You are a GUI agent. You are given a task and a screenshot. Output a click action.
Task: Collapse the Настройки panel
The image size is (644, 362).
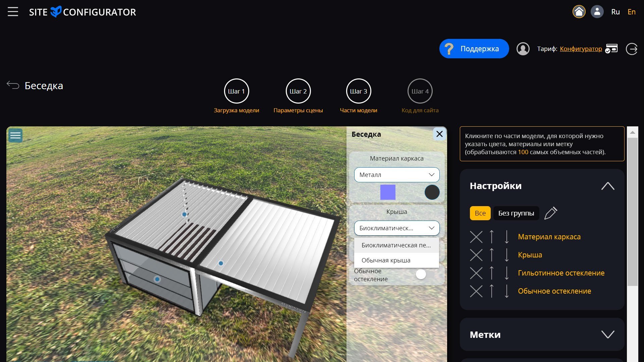pyautogui.click(x=607, y=186)
